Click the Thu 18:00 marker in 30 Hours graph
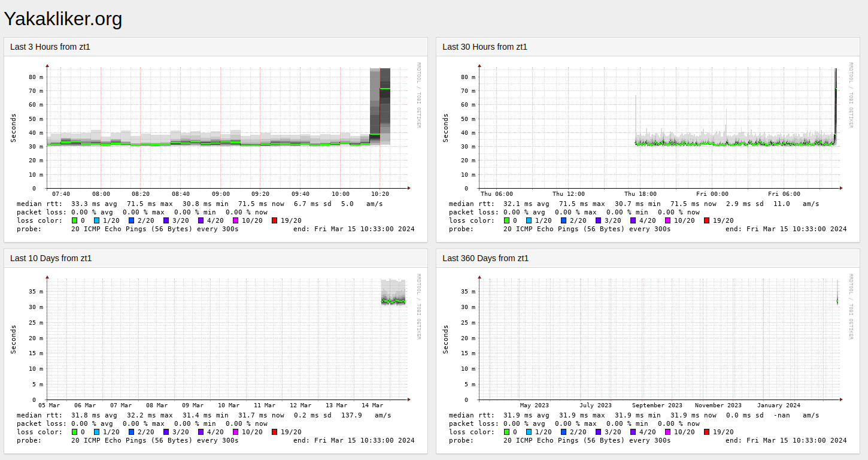The width and height of the screenshot is (868, 460). [640, 193]
